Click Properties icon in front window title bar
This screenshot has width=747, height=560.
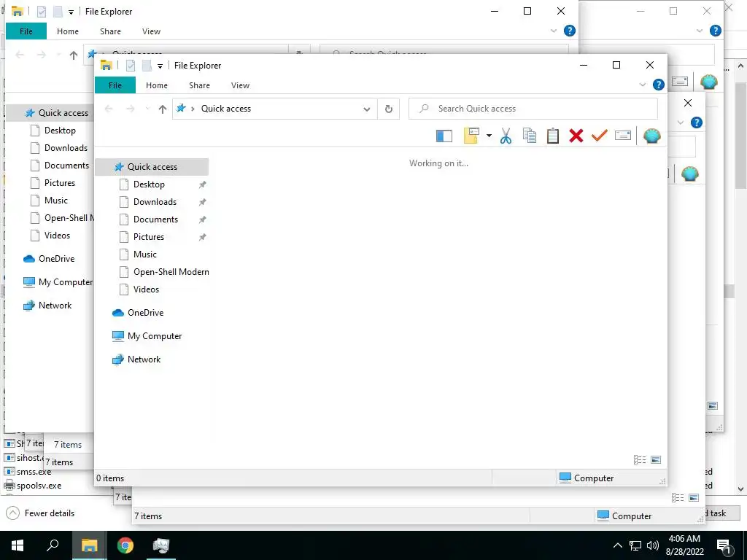pos(130,65)
